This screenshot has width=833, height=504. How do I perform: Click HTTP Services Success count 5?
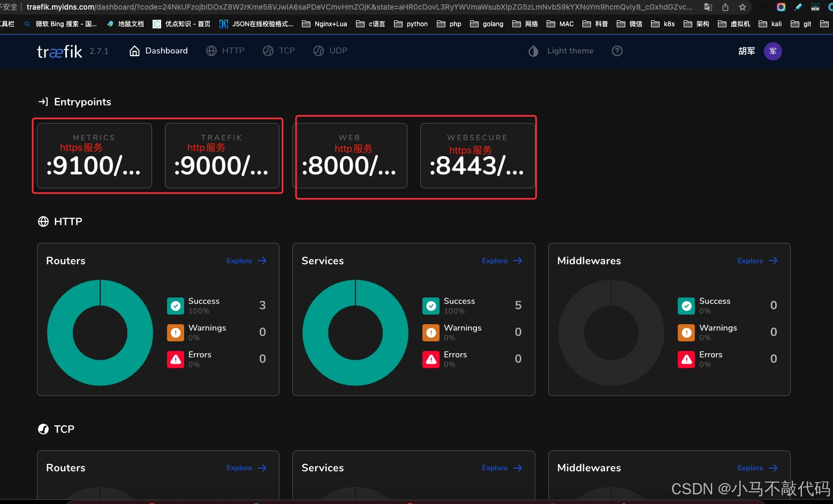coord(518,305)
